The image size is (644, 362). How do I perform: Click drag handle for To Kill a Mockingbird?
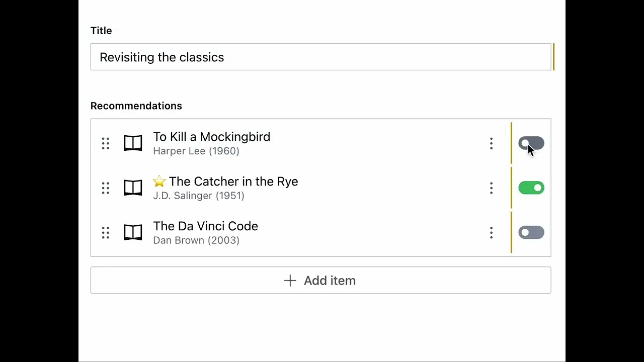point(106,144)
